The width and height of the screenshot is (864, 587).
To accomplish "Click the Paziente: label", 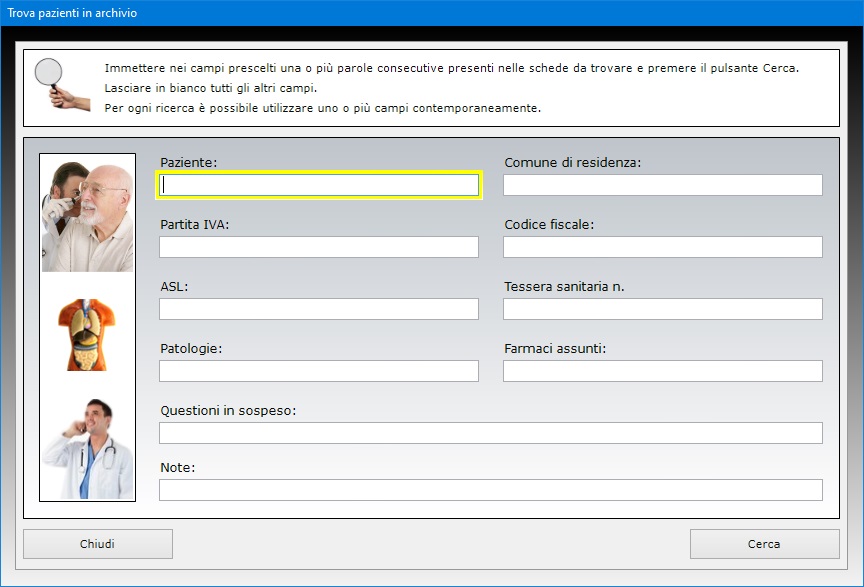I will click(188, 163).
